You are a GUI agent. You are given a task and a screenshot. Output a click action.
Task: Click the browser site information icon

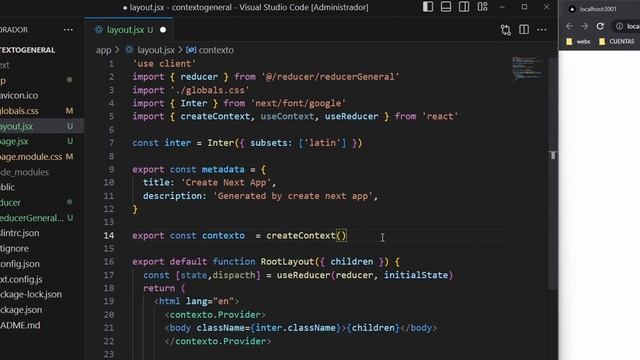pyautogui.click(x=620, y=26)
